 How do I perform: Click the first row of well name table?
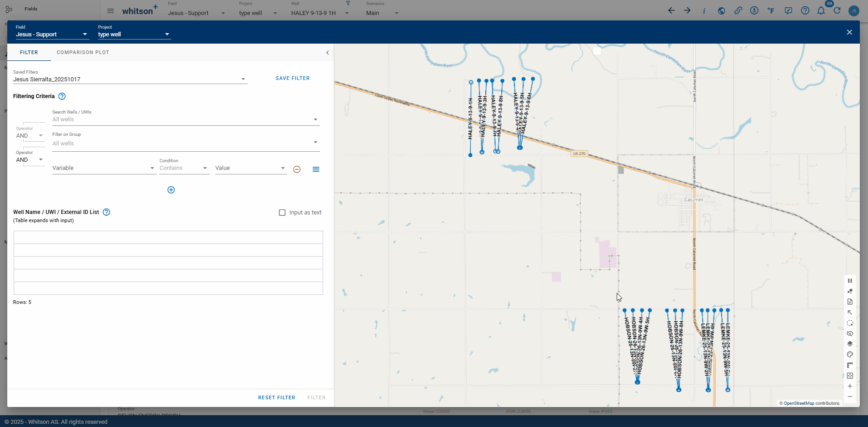click(168, 238)
